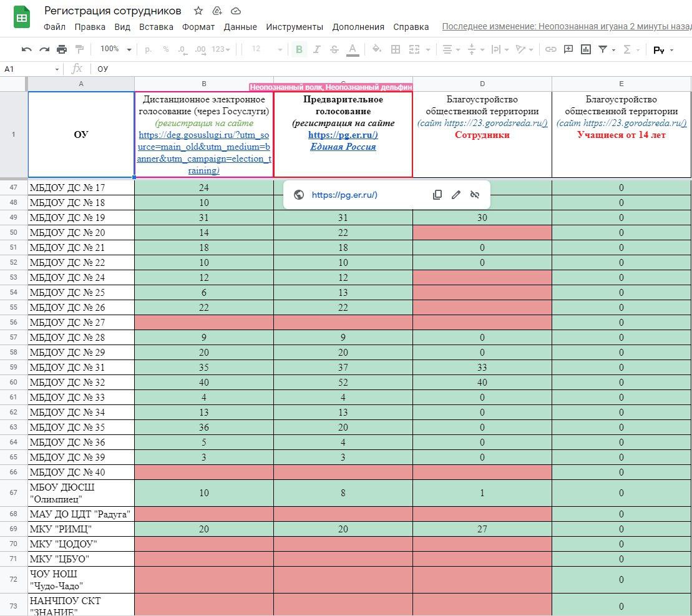692x616 pixels.
Task: Open the fill color picker
Action: click(x=376, y=49)
